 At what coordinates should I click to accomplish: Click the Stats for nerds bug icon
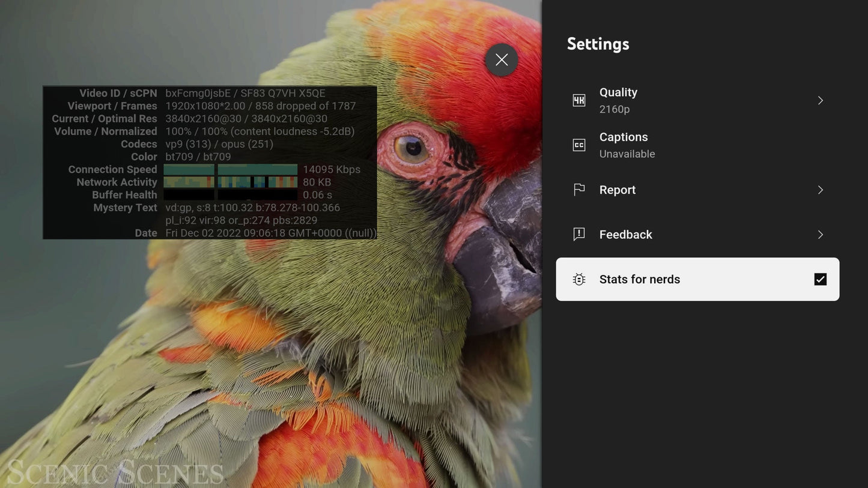579,279
